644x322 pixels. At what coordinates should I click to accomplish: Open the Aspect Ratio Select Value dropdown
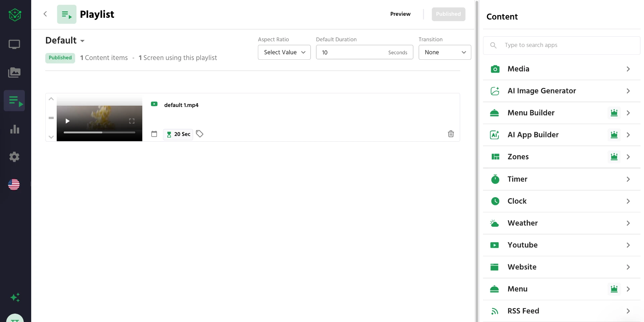(x=284, y=52)
